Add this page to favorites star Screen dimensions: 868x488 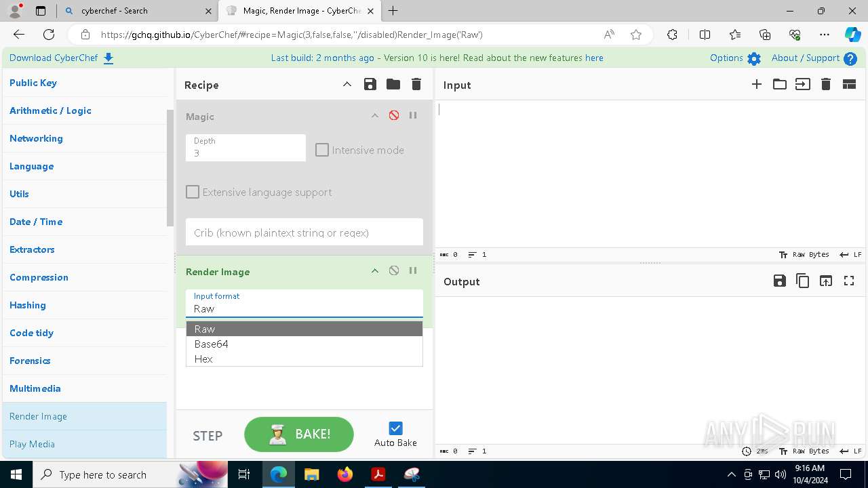click(636, 35)
